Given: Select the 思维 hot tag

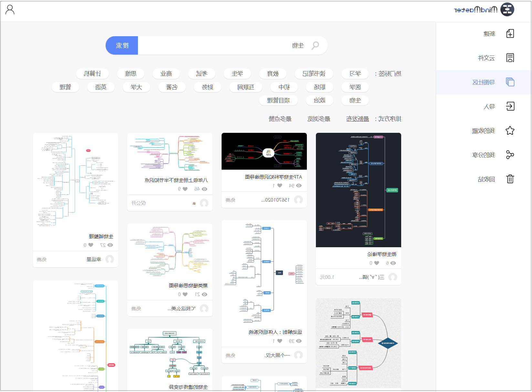Looking at the screenshot, I should coord(130,74).
